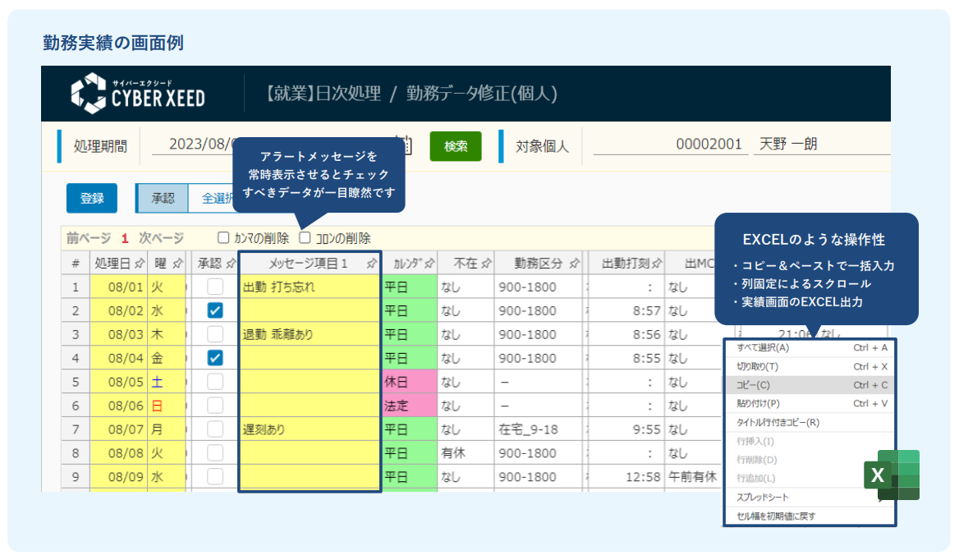Go to 次ページ link
The image size is (959, 560).
click(x=161, y=238)
